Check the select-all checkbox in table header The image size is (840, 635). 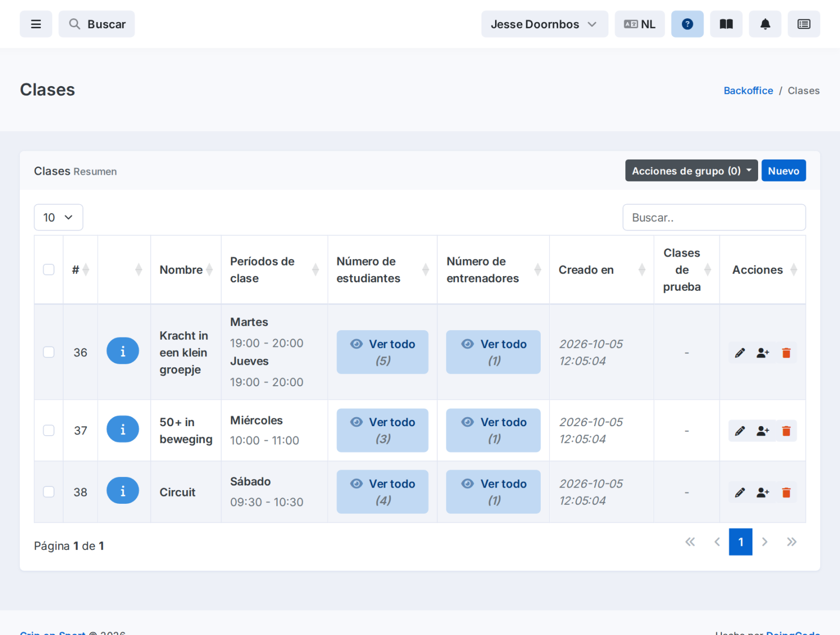(x=49, y=270)
